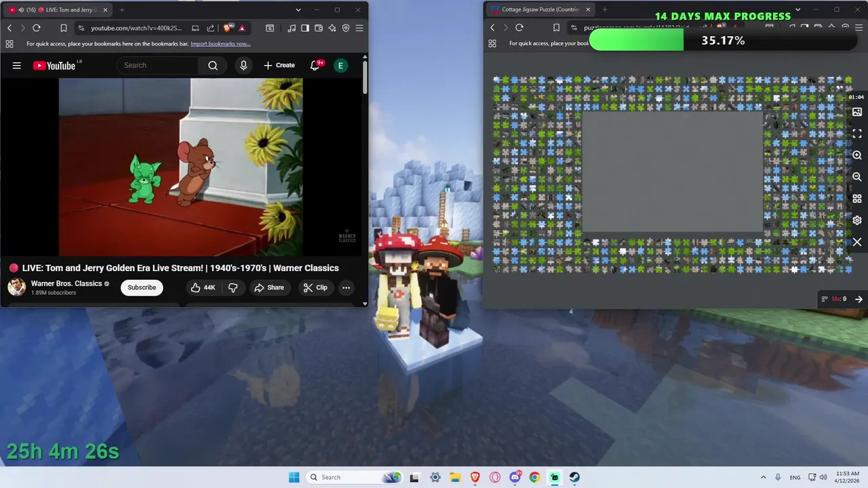Screen dimensions: 868x488
Task: Dislike the Tom and Jerry video
Action: (x=233, y=287)
